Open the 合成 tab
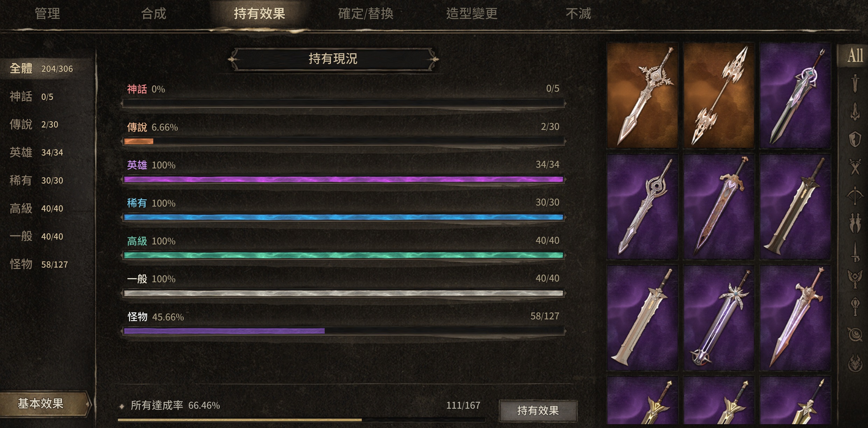 pos(153,14)
